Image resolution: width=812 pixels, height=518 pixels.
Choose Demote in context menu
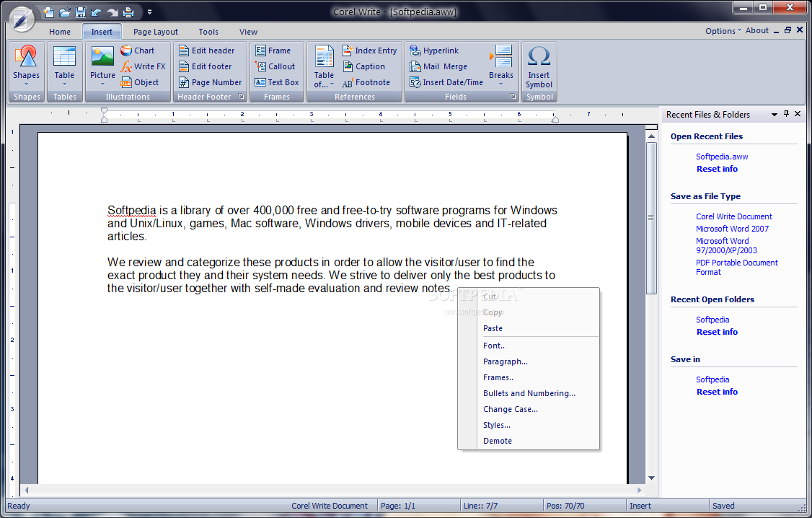click(529, 441)
